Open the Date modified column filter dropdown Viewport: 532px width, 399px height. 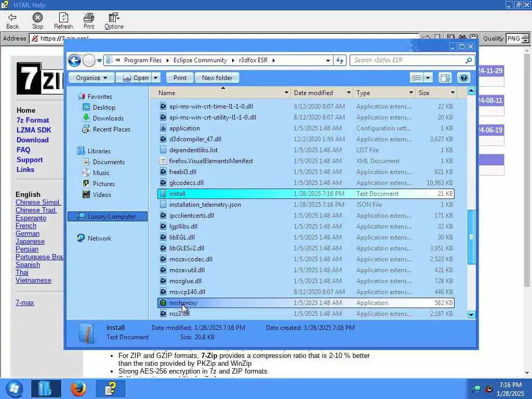pyautogui.click(x=349, y=92)
